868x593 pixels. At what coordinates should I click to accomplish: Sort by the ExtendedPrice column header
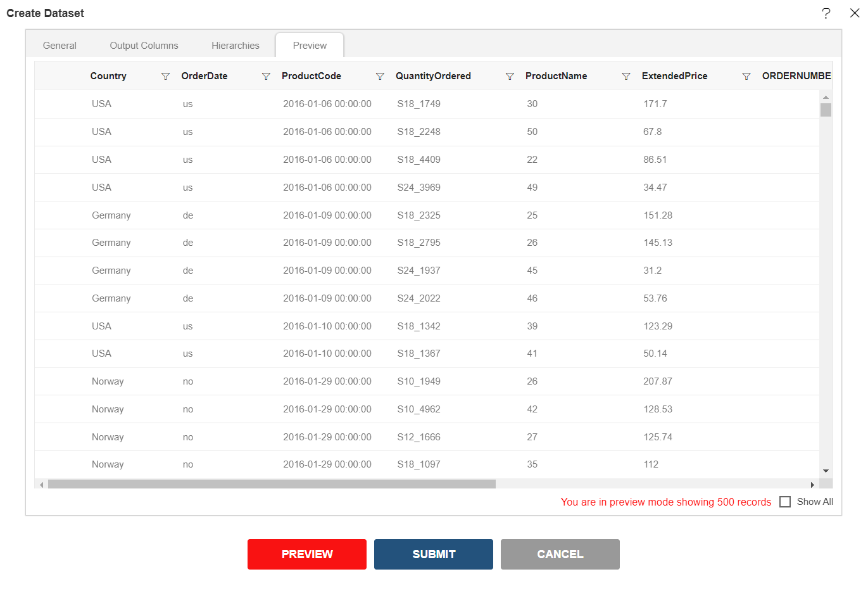674,76
